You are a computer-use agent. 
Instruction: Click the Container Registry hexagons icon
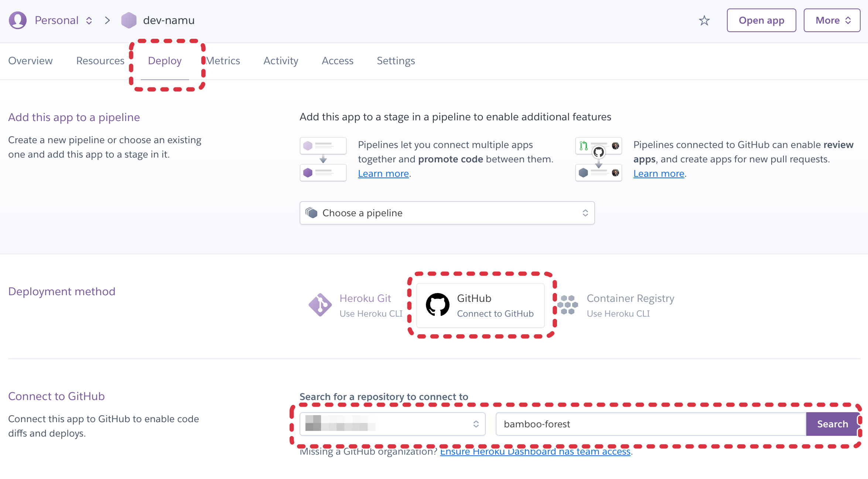(x=568, y=305)
